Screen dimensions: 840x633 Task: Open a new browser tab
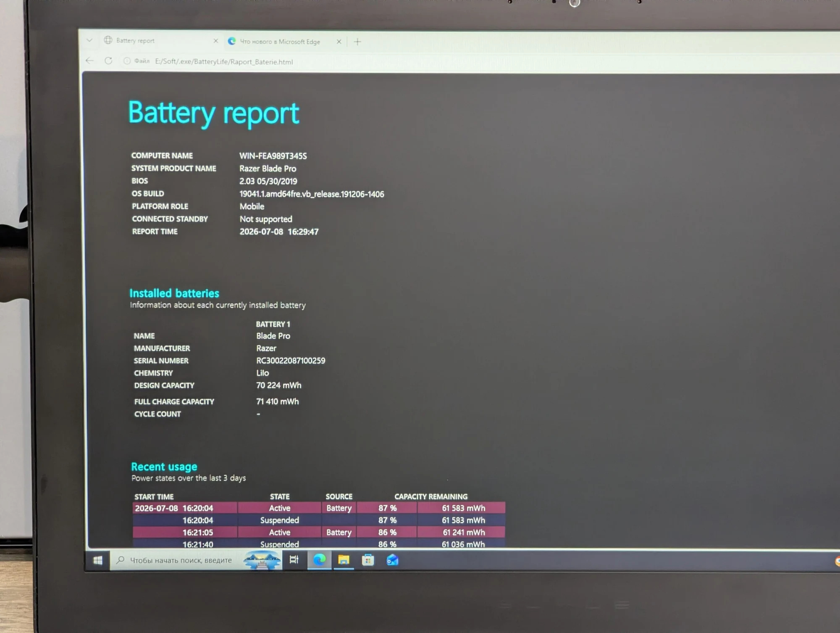(357, 41)
